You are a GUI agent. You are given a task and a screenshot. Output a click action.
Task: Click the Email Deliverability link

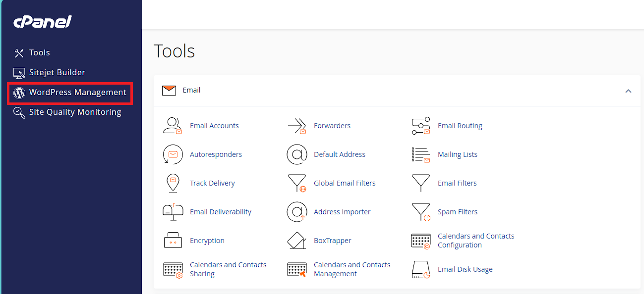coord(221,212)
